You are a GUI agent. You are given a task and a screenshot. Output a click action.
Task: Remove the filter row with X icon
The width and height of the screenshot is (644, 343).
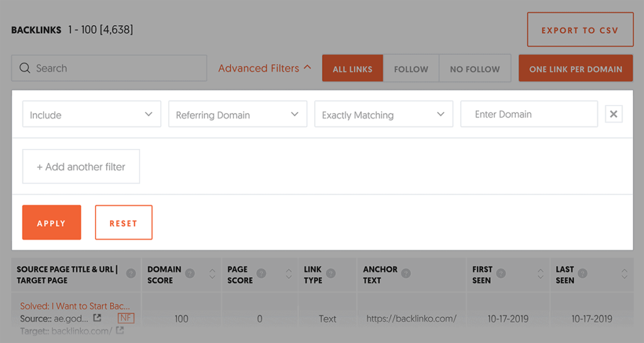tap(614, 114)
